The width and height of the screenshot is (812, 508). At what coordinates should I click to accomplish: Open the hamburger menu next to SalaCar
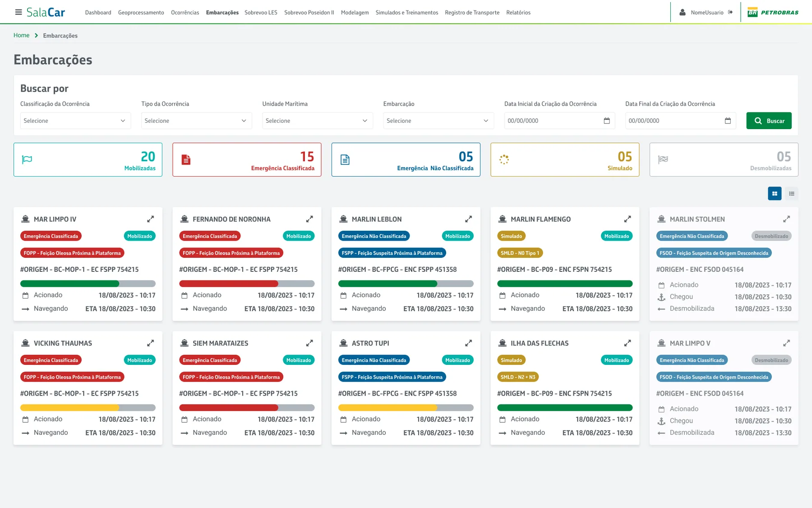pyautogui.click(x=18, y=12)
